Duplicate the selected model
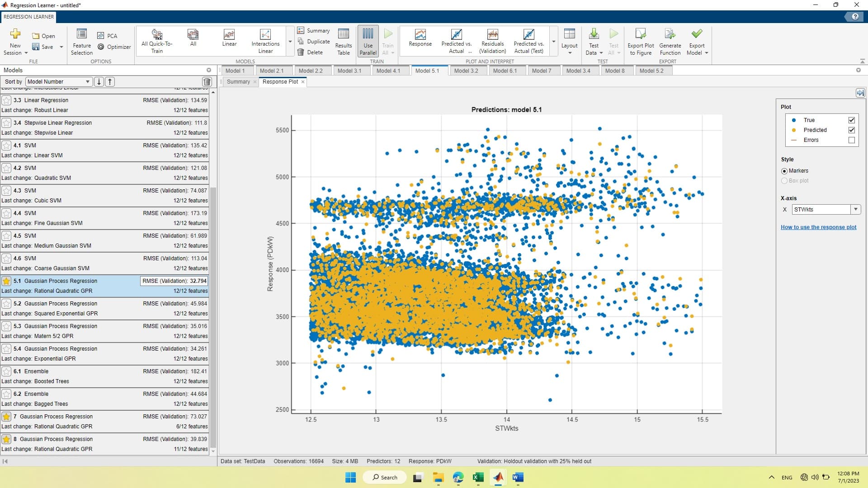The height and width of the screenshot is (488, 868). click(314, 42)
